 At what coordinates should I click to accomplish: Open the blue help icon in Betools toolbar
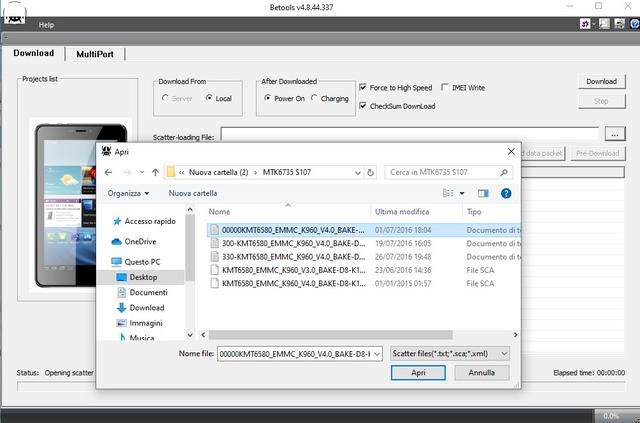[x=635, y=24]
